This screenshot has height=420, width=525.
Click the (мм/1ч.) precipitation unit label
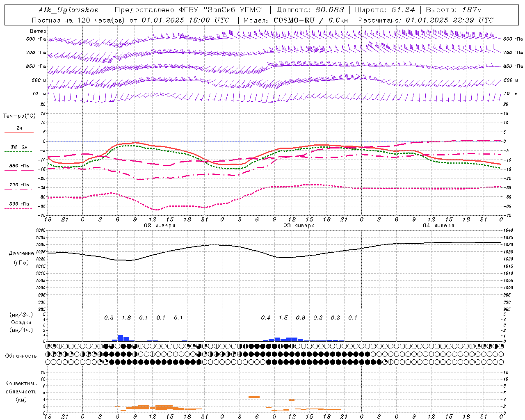tap(21, 330)
